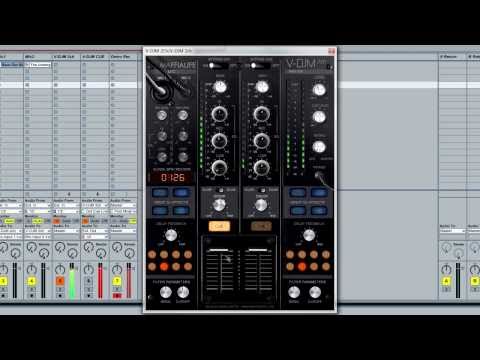Open Audio To dropdown on track 6
Image resolution: width=480 pixels, height=360 pixels.
coord(95,231)
